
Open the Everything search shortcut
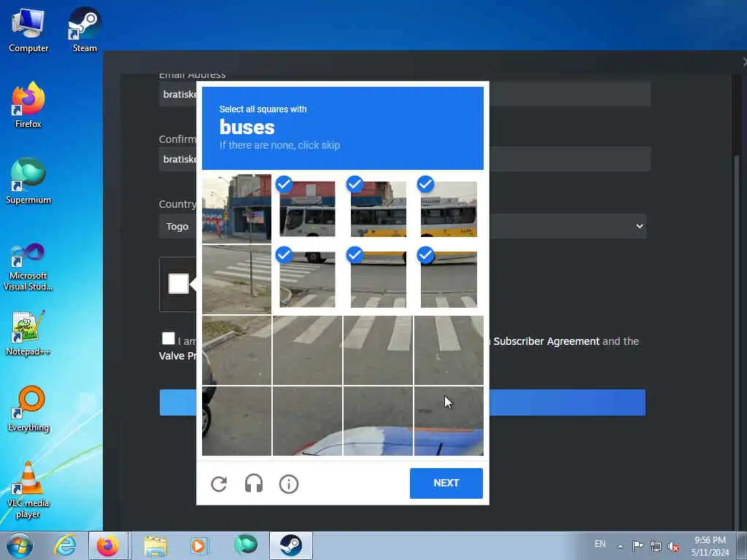tap(28, 408)
